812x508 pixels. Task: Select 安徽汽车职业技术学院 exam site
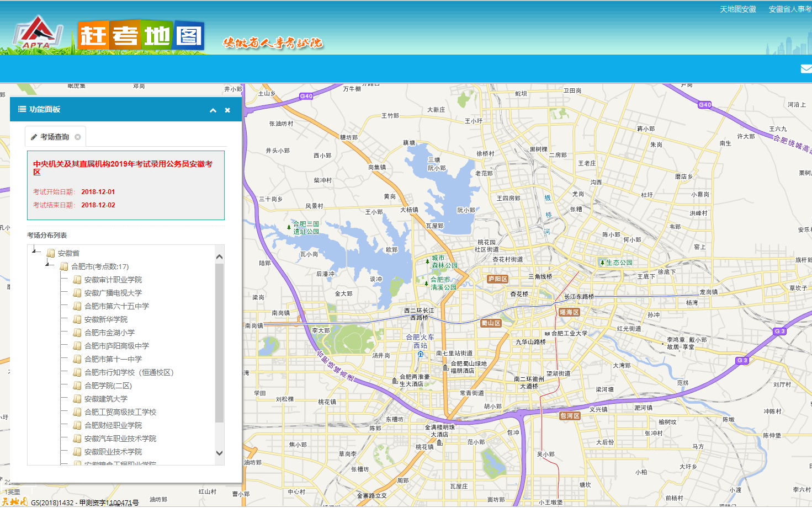(120, 439)
